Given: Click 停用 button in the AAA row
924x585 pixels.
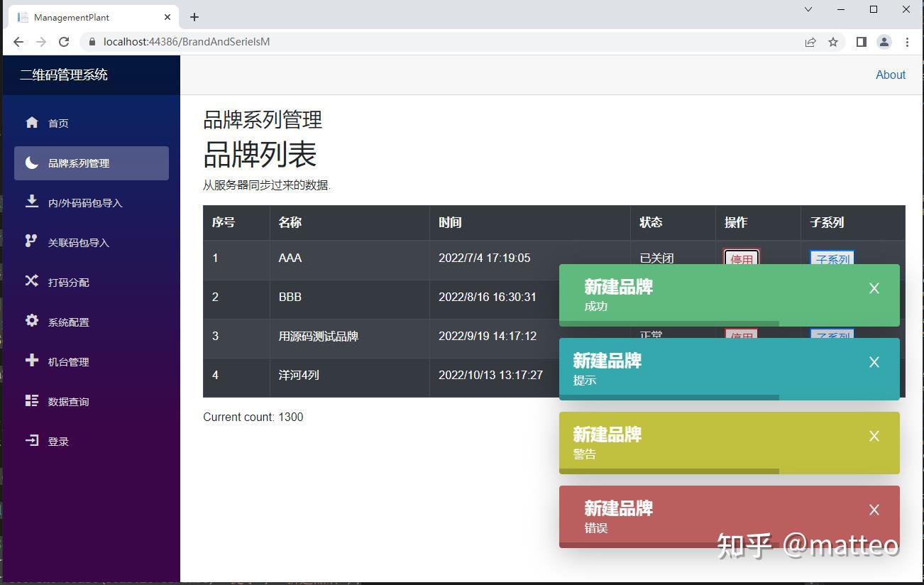Looking at the screenshot, I should pyautogui.click(x=742, y=258).
